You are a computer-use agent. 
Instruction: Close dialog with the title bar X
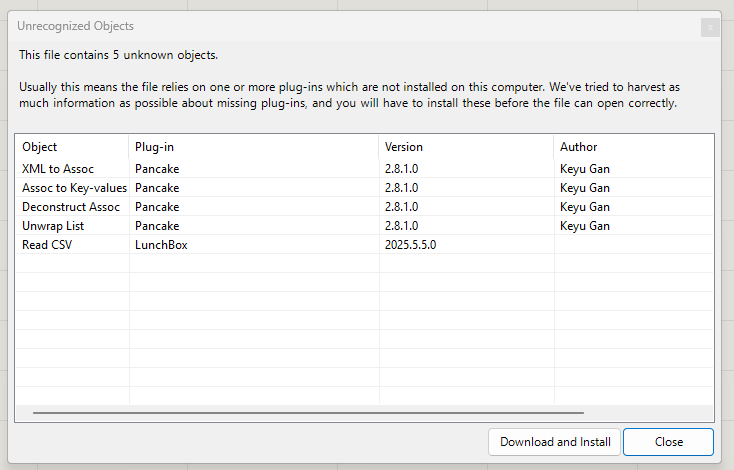click(710, 27)
